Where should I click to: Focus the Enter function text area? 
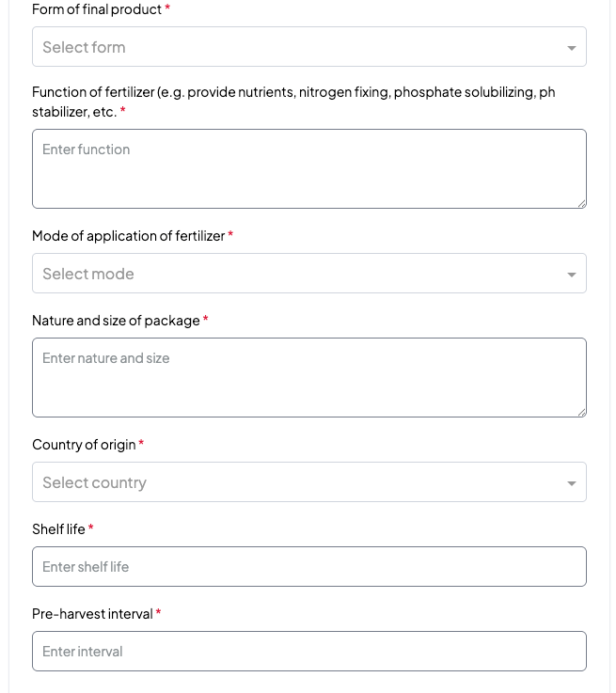click(309, 169)
